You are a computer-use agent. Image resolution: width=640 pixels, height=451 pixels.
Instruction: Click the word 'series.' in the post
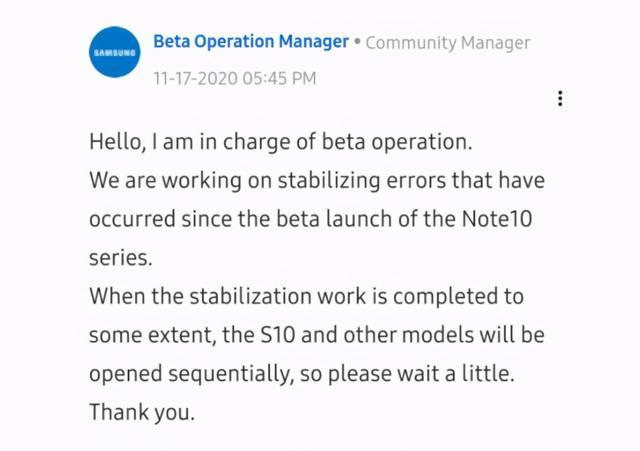coord(121,258)
